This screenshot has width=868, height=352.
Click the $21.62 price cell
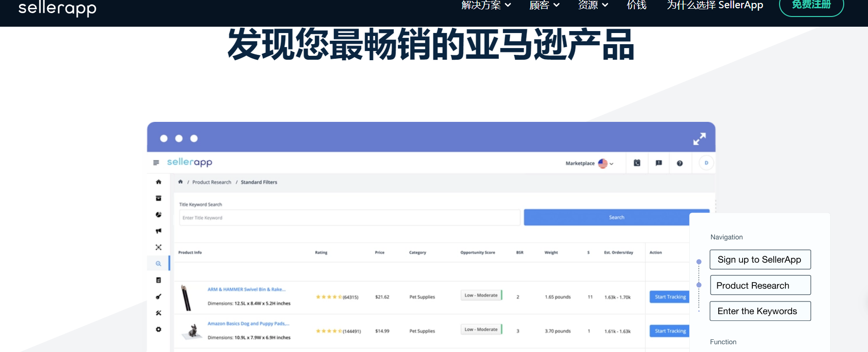point(382,297)
